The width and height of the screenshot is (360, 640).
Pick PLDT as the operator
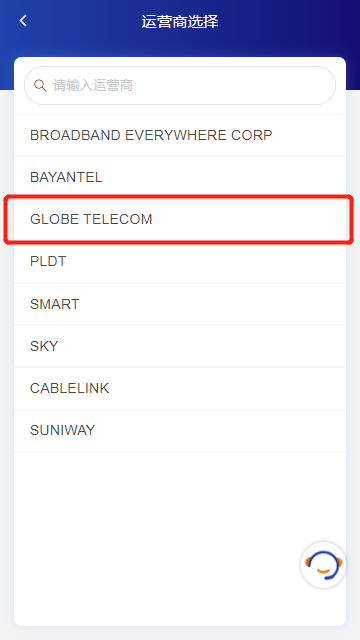[180, 261]
